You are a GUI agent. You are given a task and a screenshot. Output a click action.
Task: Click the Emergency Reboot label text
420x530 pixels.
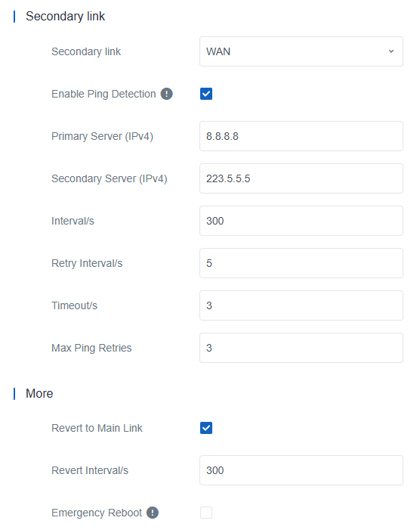[97, 513]
